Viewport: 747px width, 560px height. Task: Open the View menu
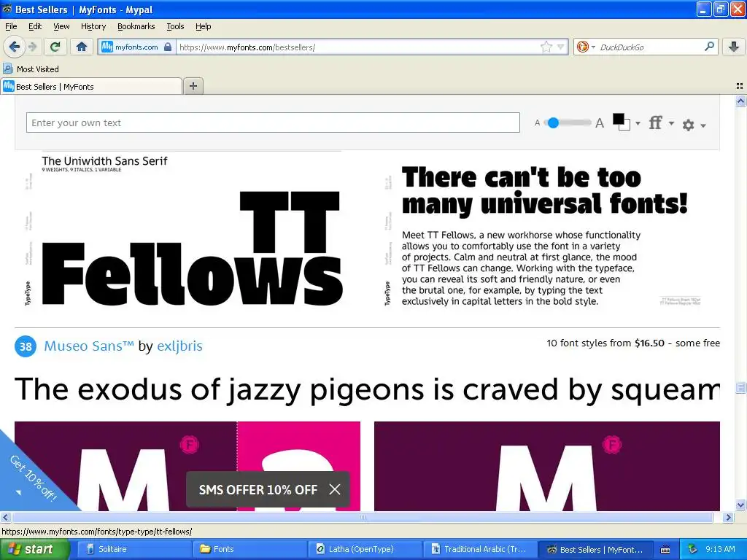[x=61, y=26]
